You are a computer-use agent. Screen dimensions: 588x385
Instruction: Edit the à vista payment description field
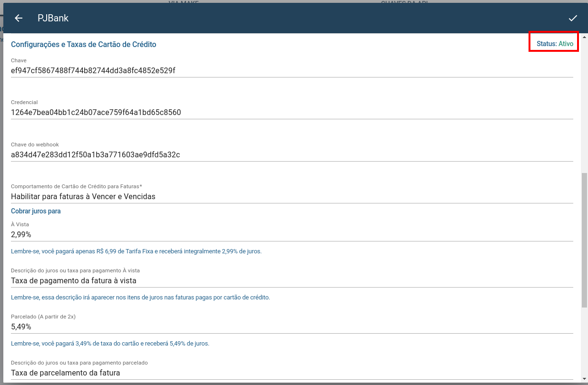(x=292, y=280)
